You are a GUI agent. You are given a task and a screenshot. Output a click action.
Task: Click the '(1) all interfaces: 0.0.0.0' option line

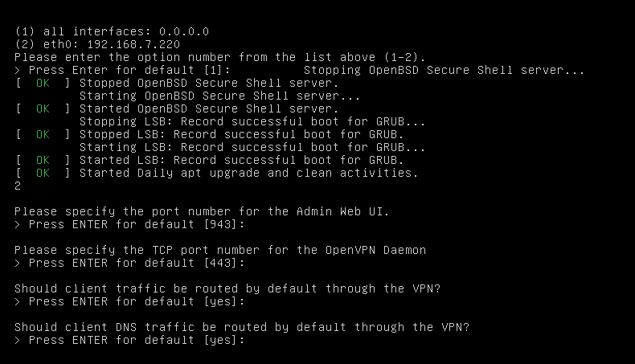[112, 31]
